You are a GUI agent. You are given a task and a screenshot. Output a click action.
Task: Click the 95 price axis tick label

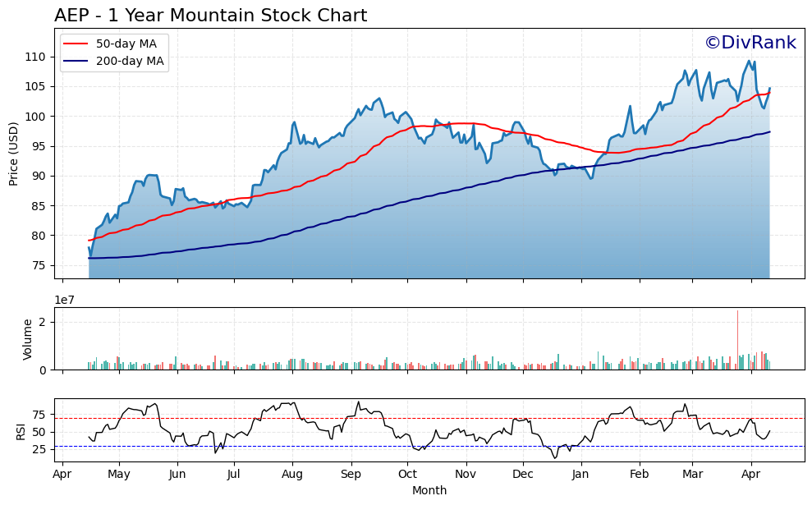point(39,147)
